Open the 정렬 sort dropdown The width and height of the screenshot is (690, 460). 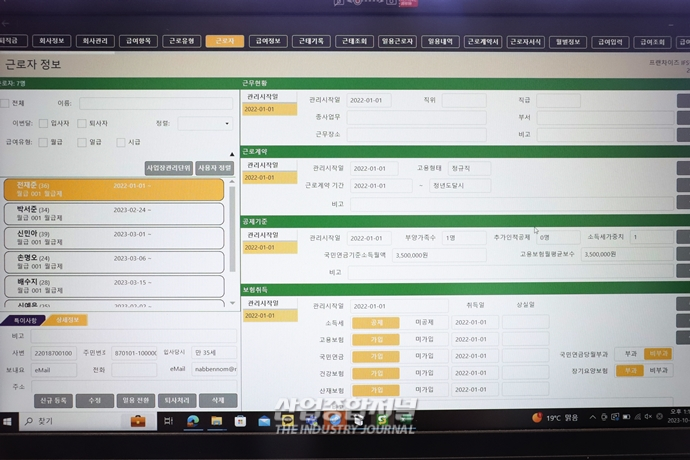tap(205, 123)
